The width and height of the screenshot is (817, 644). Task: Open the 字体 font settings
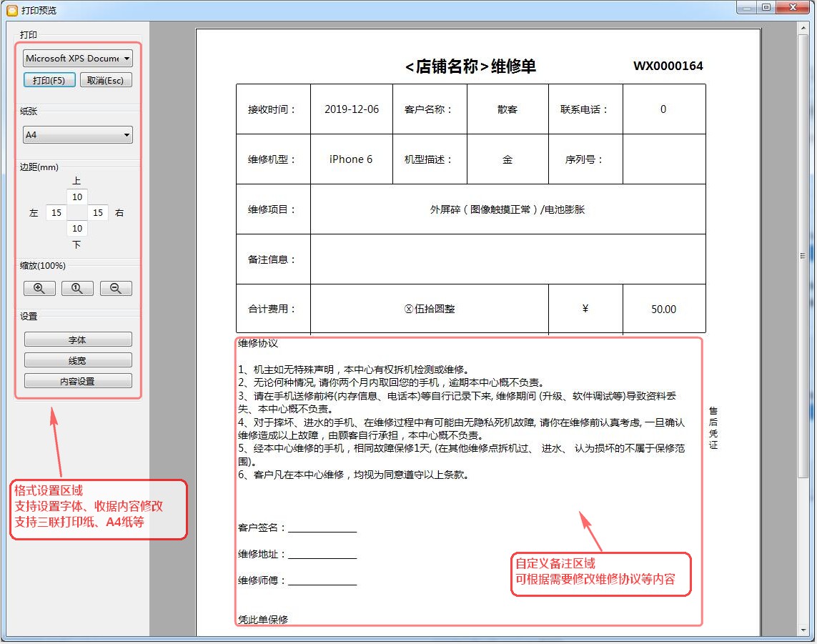[78, 340]
